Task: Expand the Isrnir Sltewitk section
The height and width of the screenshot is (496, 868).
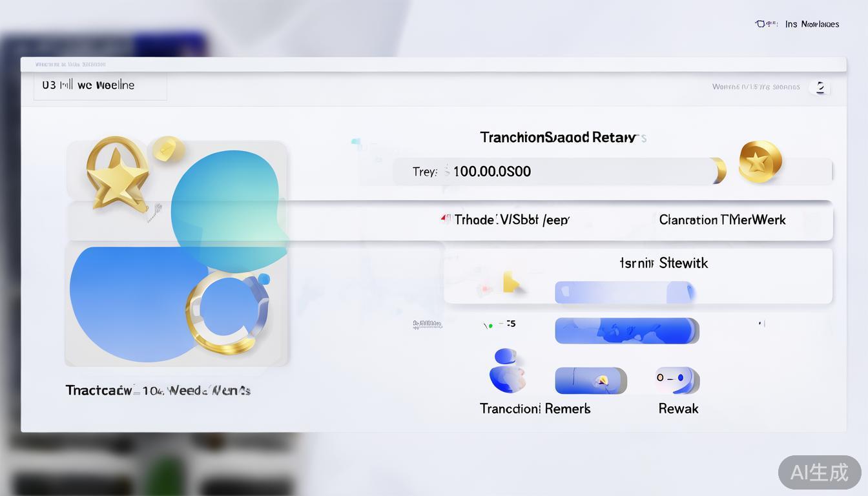Action: click(663, 263)
